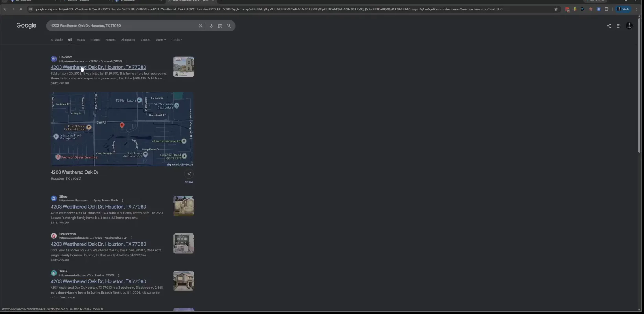
Task: Open the Trulia listing link
Action: [x=98, y=281]
